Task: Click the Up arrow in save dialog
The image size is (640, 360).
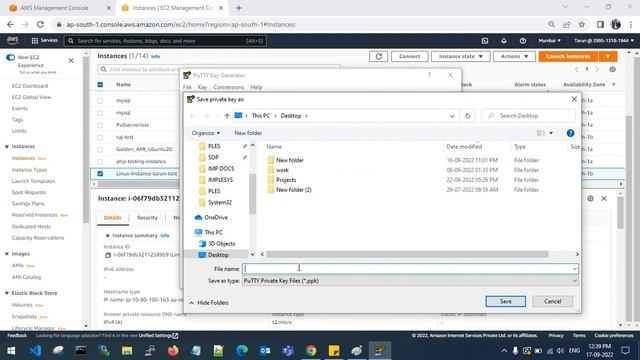Action: 227,116
